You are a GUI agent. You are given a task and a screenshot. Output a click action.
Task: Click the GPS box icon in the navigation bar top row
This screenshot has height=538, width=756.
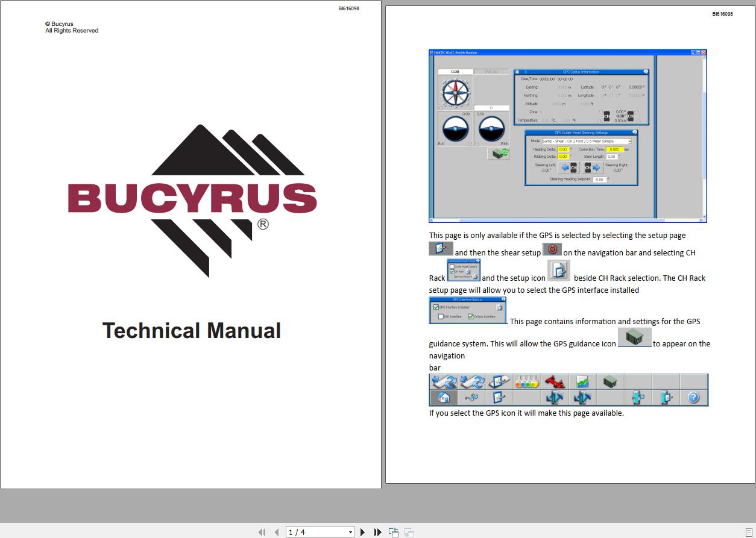tap(610, 382)
